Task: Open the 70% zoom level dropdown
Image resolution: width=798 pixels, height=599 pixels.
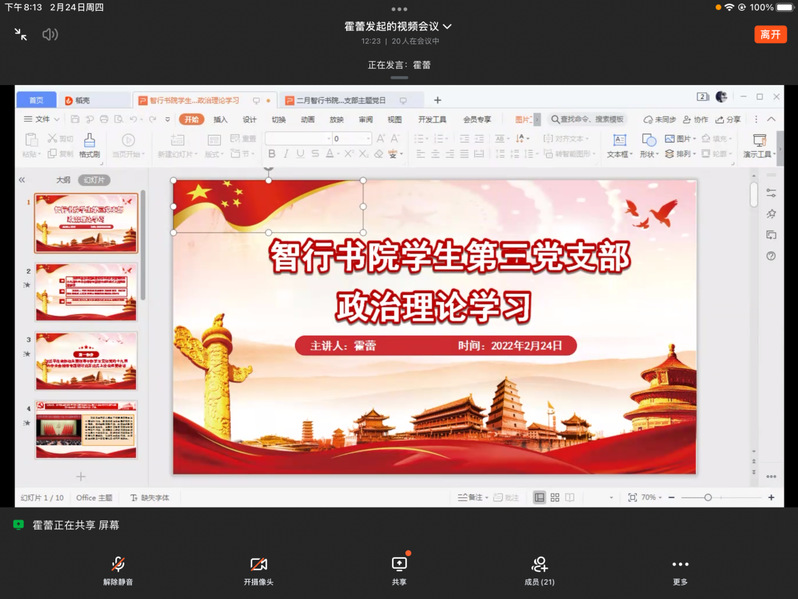Action: [x=651, y=497]
